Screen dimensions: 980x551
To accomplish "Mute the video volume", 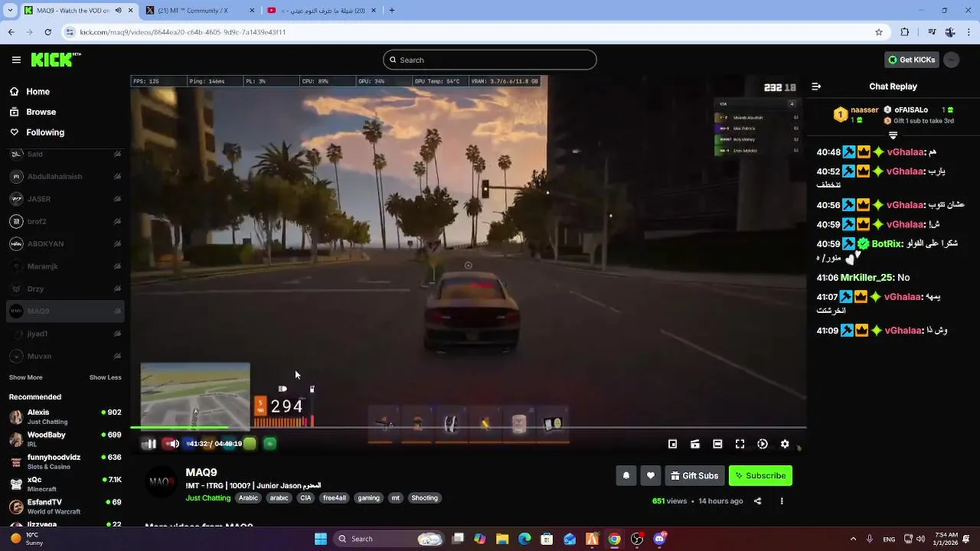I will [174, 444].
